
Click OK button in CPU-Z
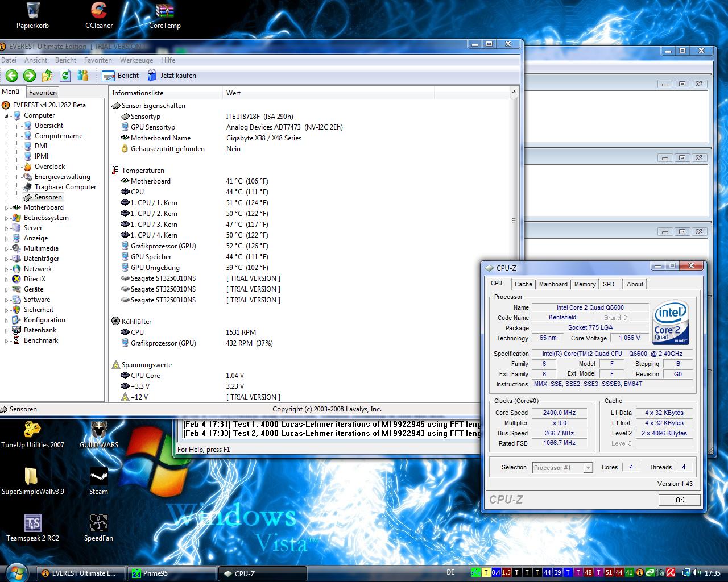(x=680, y=500)
